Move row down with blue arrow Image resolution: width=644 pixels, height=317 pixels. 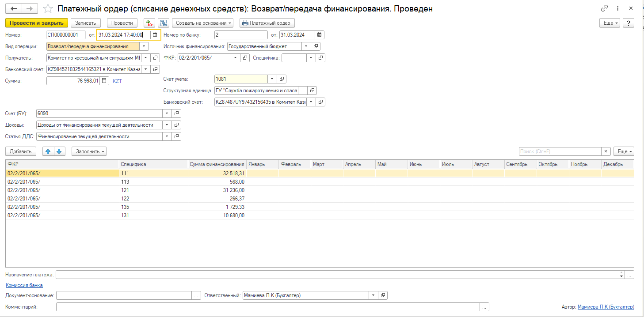point(59,151)
